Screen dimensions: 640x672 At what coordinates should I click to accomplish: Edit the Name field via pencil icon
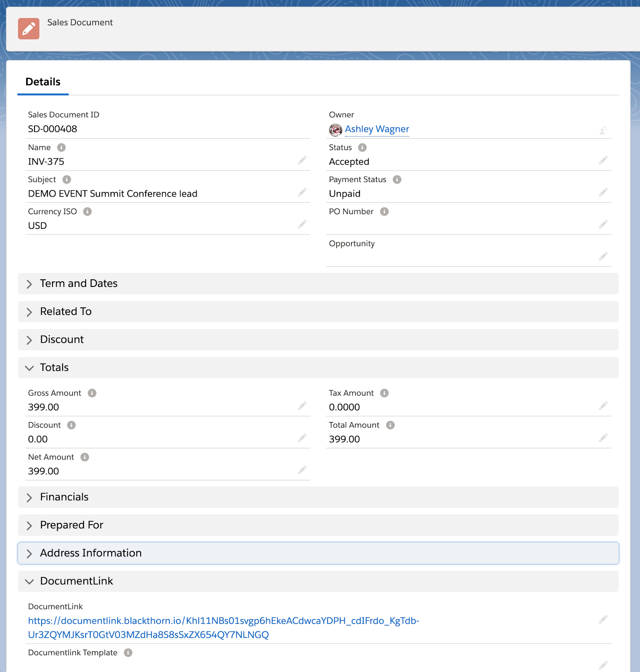pos(302,160)
